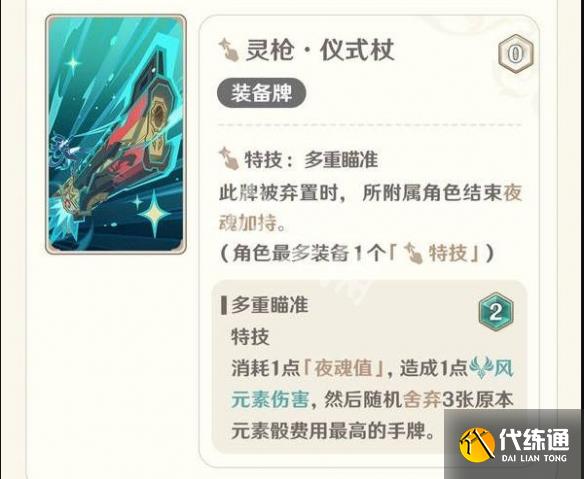
Task: Click the 舍弃 highlighted keyword
Action: coord(422,400)
